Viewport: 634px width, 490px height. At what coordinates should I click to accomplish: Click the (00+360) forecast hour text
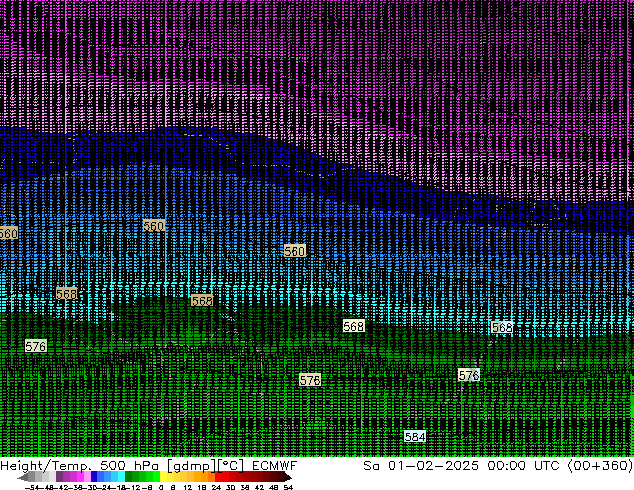pos(600,465)
